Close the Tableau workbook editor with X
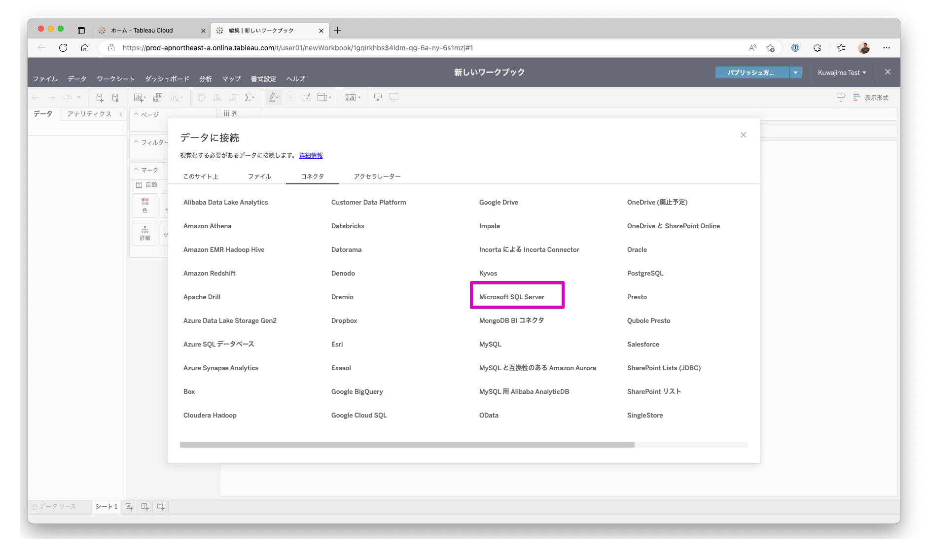928x560 pixels. pyautogui.click(x=888, y=72)
